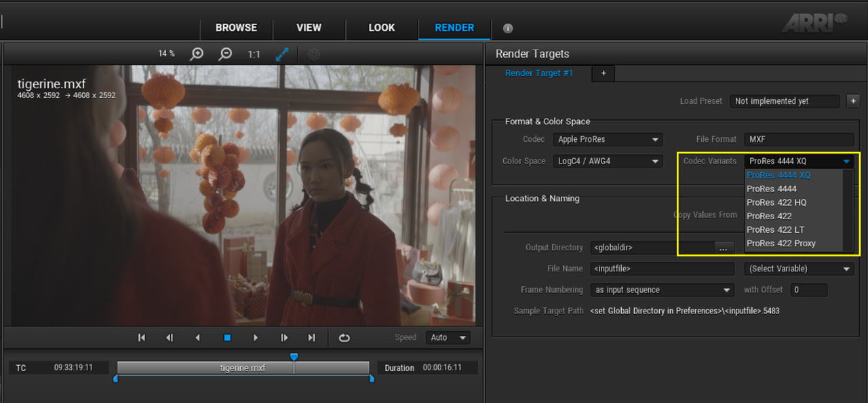Choose ProRes 4444 codec variant
The height and width of the screenshot is (403, 868).
click(793, 189)
